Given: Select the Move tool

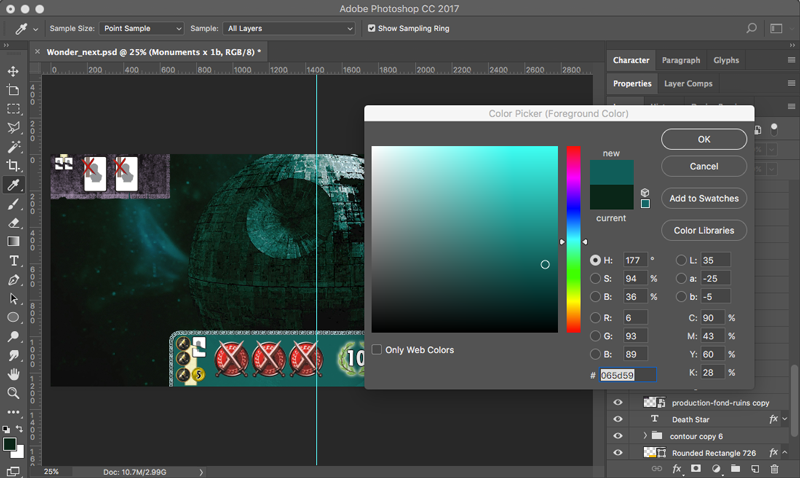Looking at the screenshot, I should click(x=13, y=71).
